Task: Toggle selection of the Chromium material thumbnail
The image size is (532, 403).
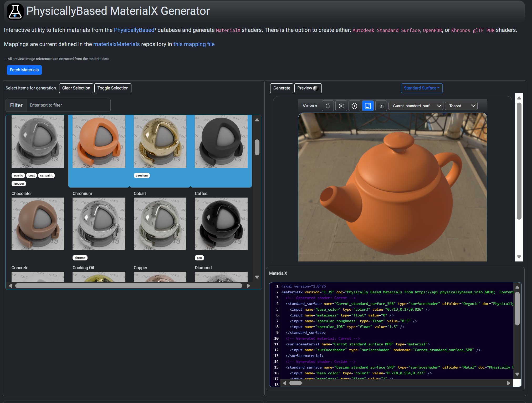Action: pos(99,224)
